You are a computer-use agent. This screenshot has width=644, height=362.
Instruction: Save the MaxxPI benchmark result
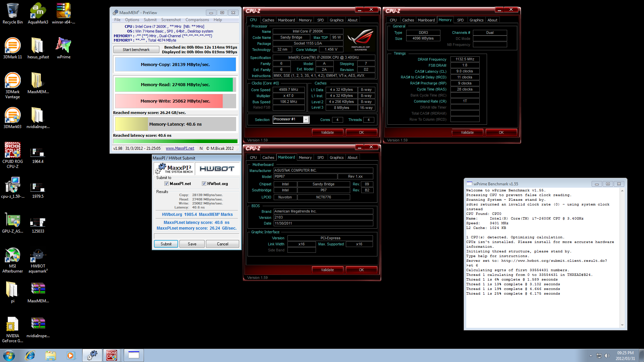192,244
